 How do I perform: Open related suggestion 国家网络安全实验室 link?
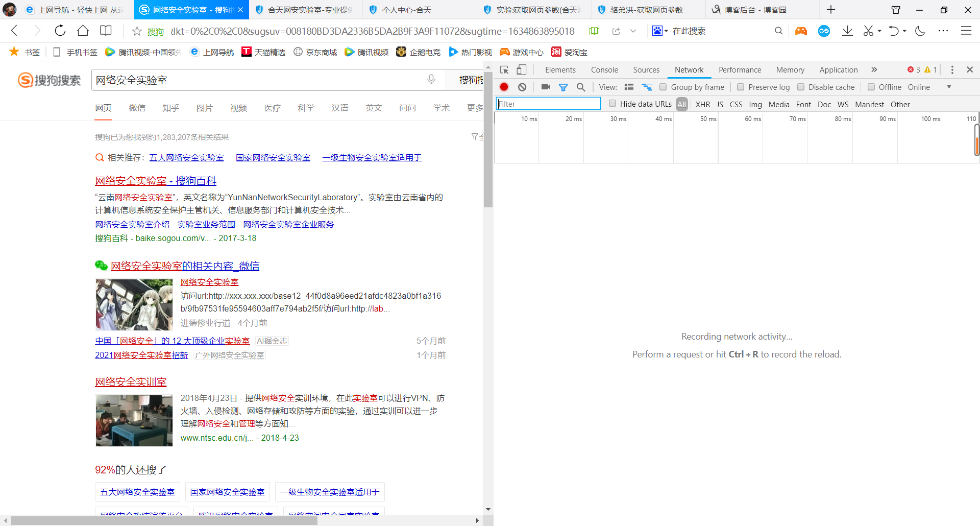click(273, 158)
